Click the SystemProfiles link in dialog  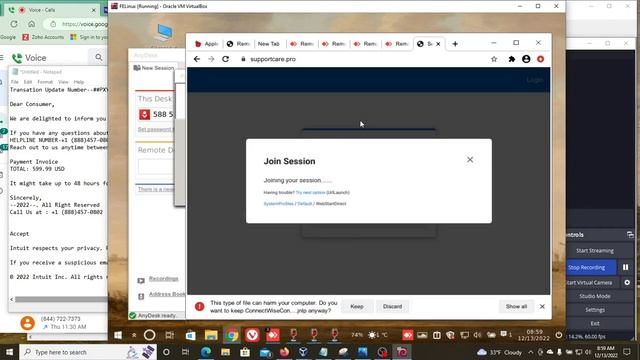278,204
